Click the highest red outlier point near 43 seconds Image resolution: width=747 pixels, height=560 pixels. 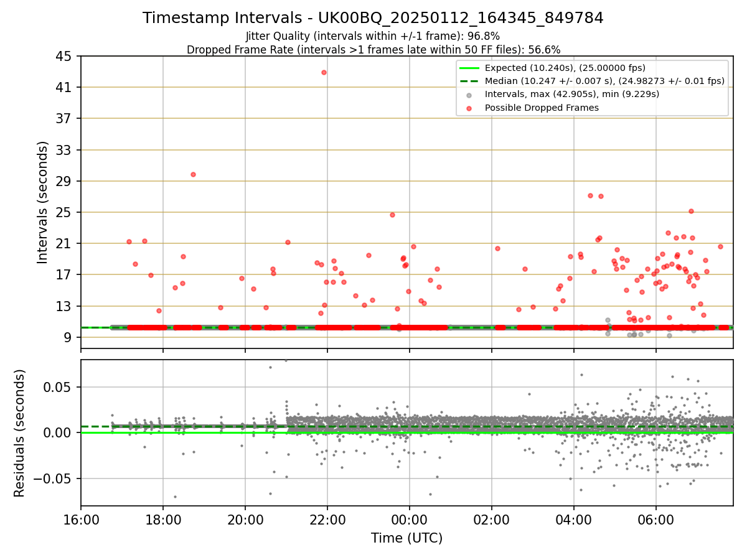tap(324, 72)
